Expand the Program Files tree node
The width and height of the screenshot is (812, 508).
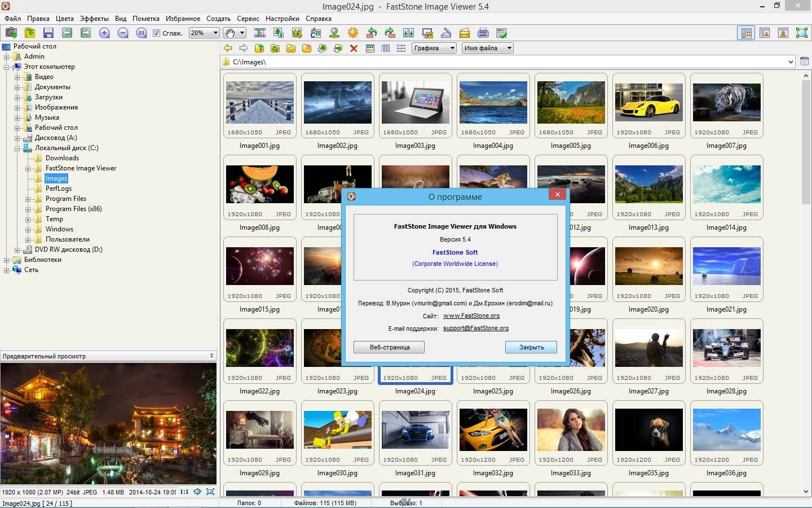[x=28, y=199]
